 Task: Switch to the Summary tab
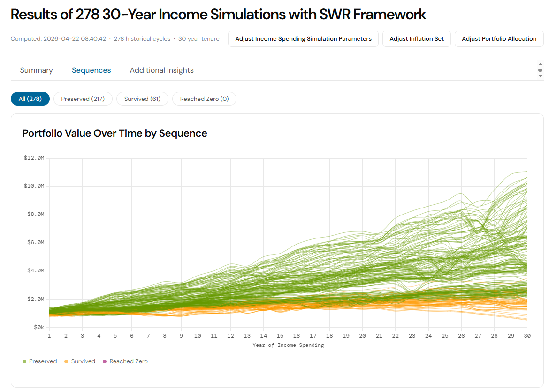point(36,70)
